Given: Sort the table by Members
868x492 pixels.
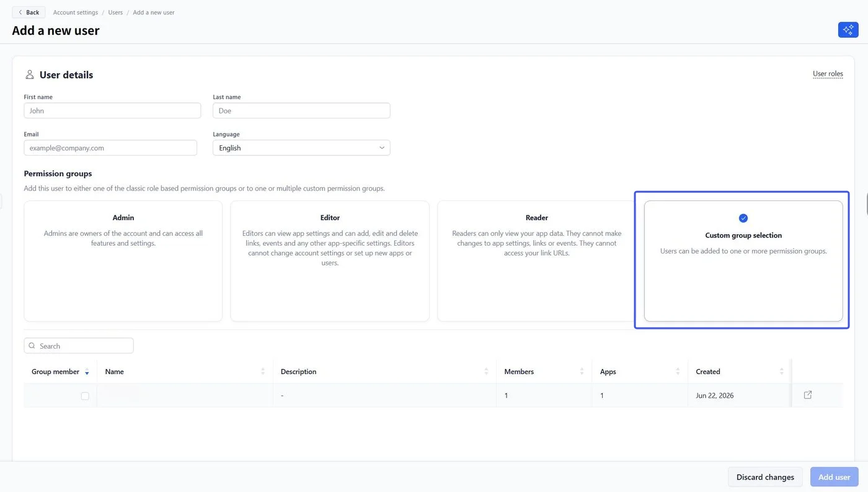Looking at the screenshot, I should coord(582,372).
